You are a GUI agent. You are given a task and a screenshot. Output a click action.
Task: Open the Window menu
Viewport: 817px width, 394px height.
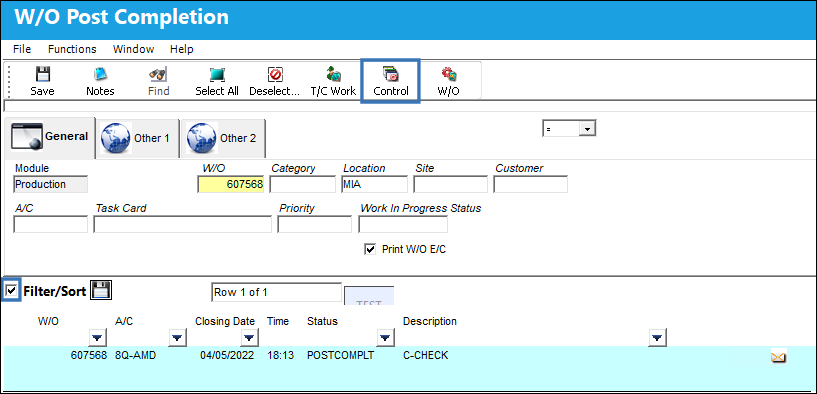[x=133, y=49]
